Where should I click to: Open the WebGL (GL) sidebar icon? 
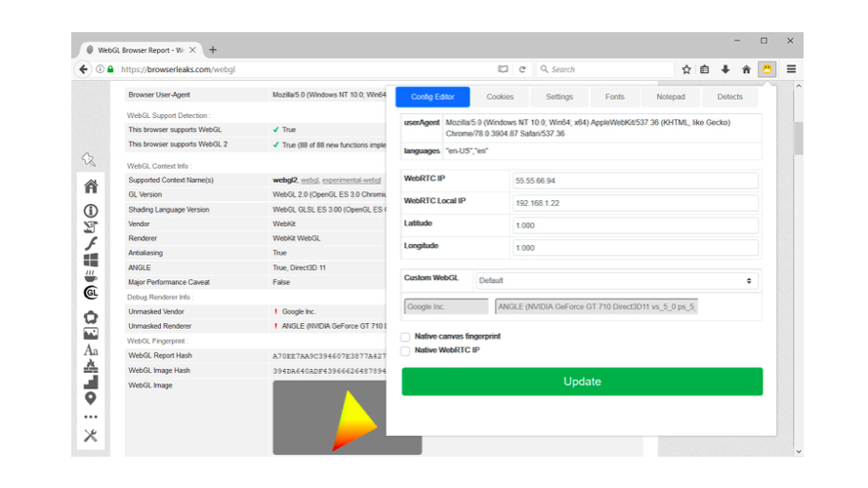(x=91, y=293)
